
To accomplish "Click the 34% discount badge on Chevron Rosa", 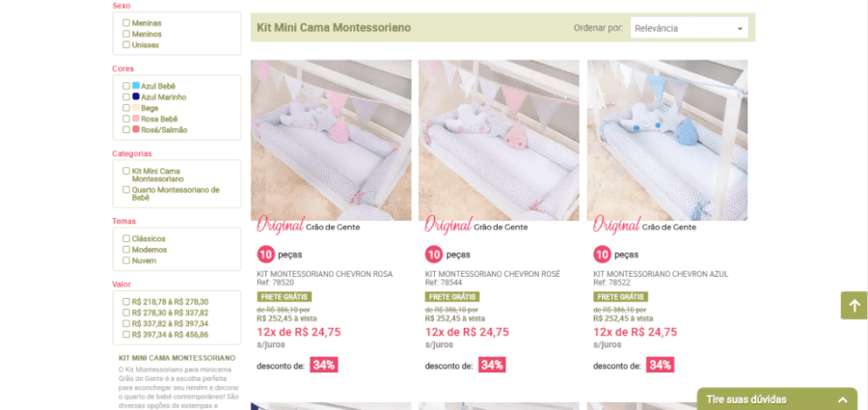I will [x=324, y=365].
